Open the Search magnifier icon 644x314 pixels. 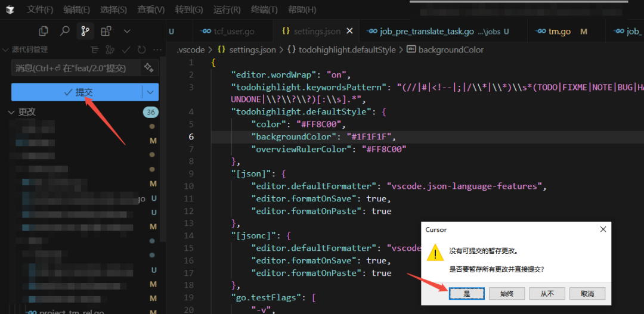(64, 31)
